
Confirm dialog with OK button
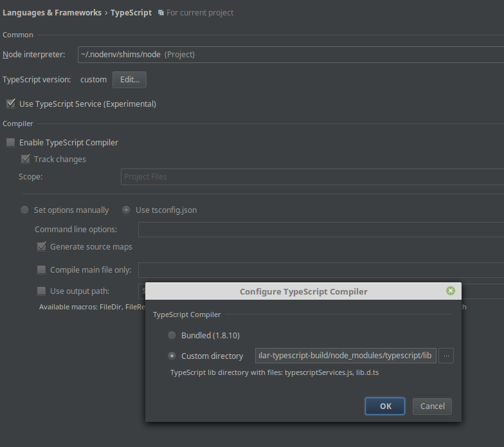[385, 406]
